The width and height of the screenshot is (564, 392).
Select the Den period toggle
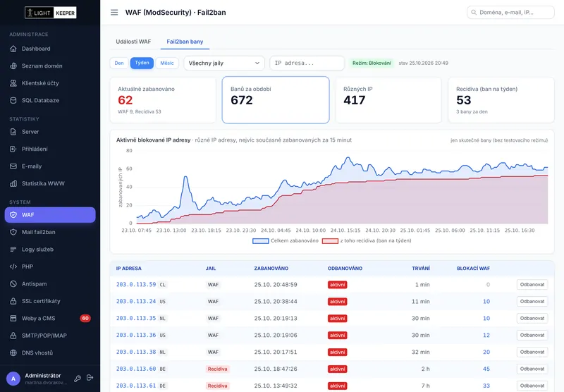coord(119,63)
